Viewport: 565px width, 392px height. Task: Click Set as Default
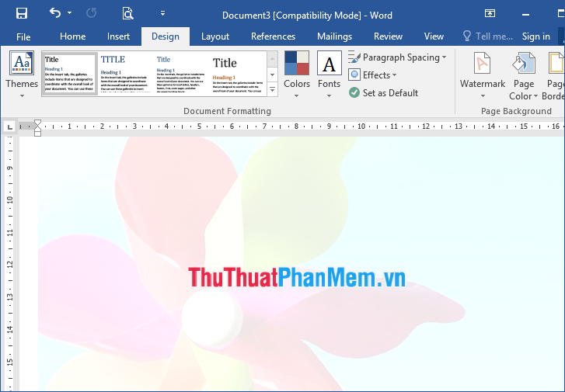click(x=383, y=93)
